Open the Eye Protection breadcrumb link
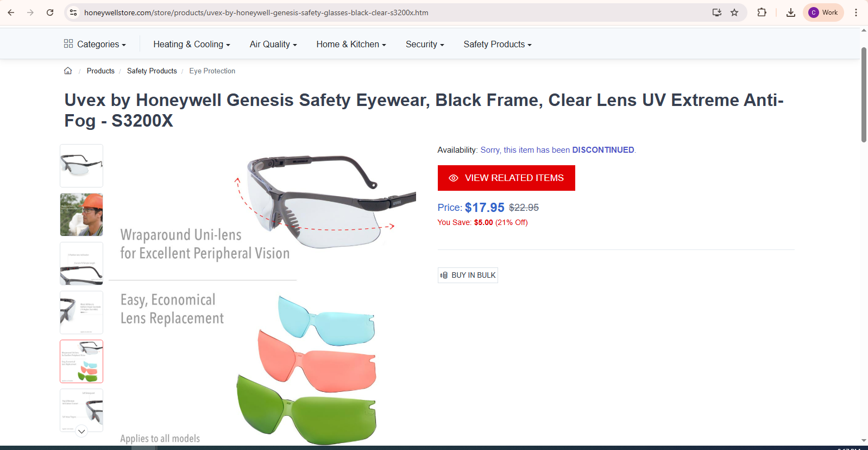 [x=212, y=71]
